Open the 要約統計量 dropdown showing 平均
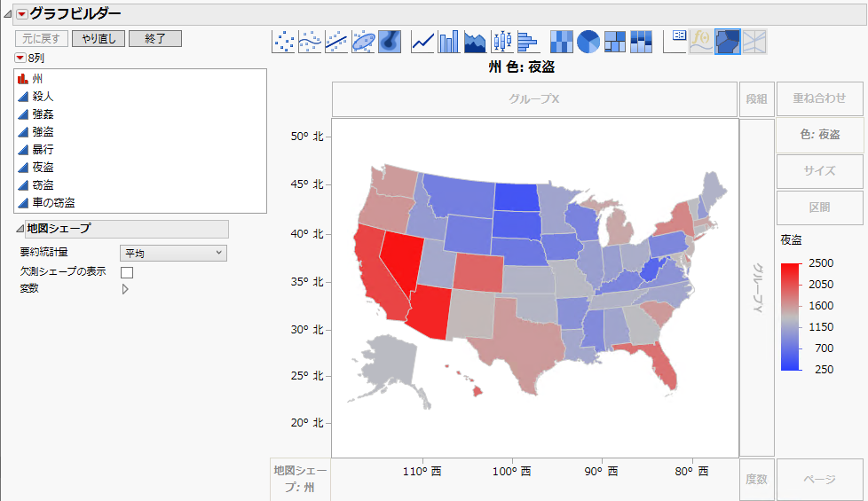This screenshot has width=868, height=501. [x=173, y=253]
